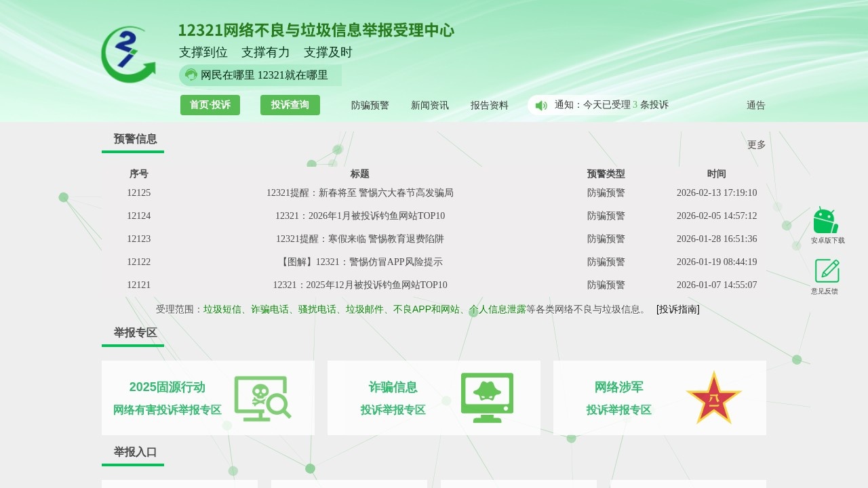Open the 更多 link above the alert list
868x488 pixels.
tap(755, 144)
